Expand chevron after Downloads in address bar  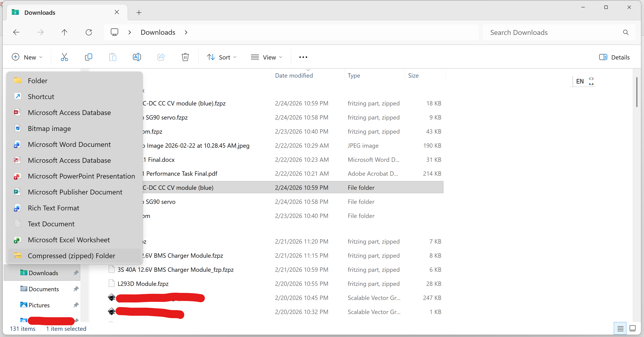coord(186,32)
